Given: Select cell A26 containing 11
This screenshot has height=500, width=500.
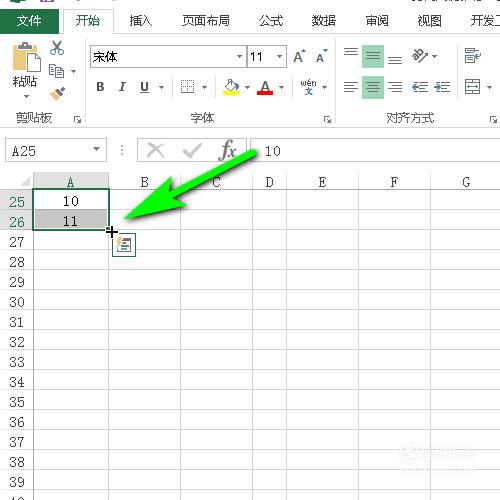Looking at the screenshot, I should (x=71, y=220).
